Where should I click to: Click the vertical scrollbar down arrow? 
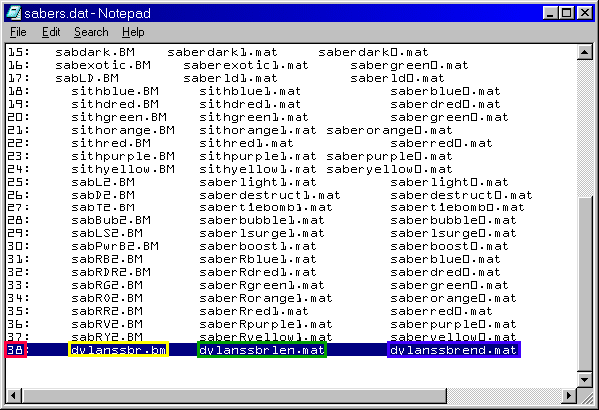coord(585,379)
